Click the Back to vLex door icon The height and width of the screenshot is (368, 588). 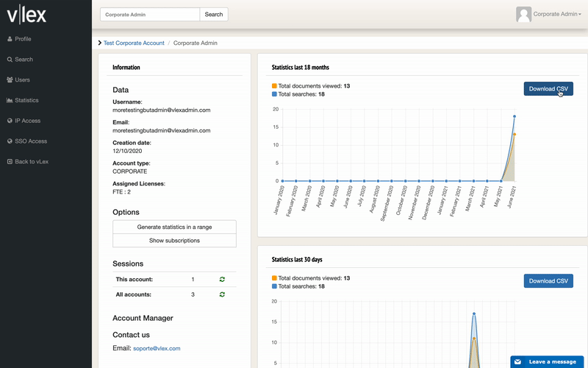tap(10, 161)
